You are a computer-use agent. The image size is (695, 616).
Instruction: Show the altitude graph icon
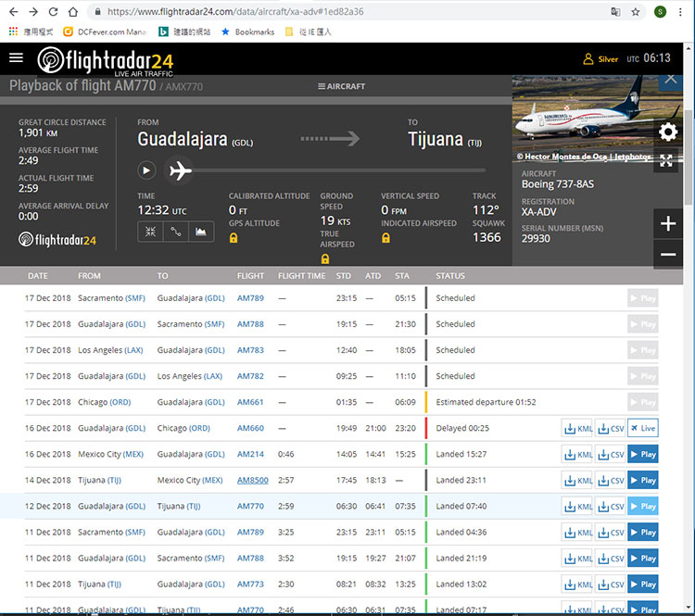point(201,232)
